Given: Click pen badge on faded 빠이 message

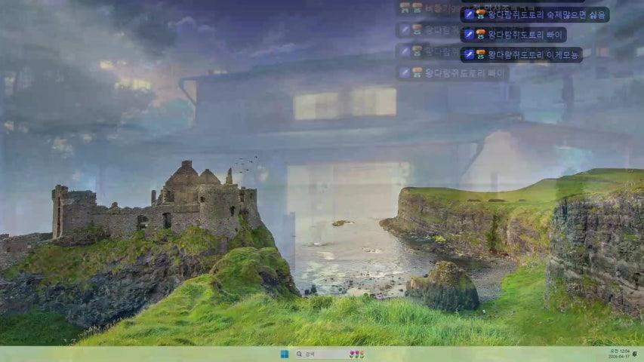Looking at the screenshot, I should tap(405, 73).
